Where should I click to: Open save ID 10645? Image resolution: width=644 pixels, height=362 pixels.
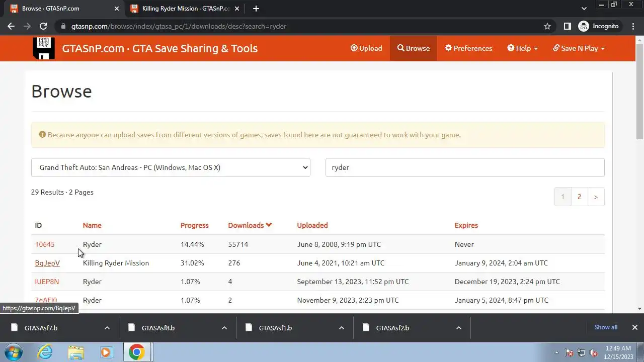coord(45,244)
